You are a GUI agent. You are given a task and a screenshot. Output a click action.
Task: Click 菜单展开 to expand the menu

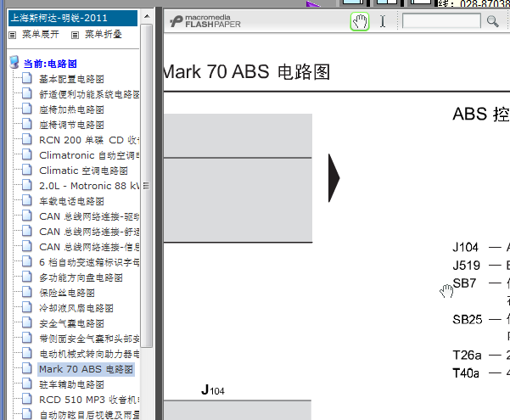(41, 34)
